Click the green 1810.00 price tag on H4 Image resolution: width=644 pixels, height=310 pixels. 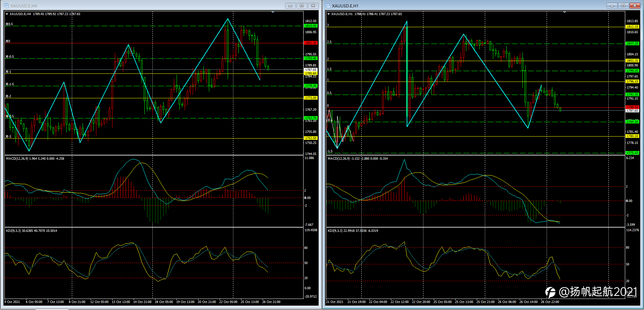pos(311,26)
